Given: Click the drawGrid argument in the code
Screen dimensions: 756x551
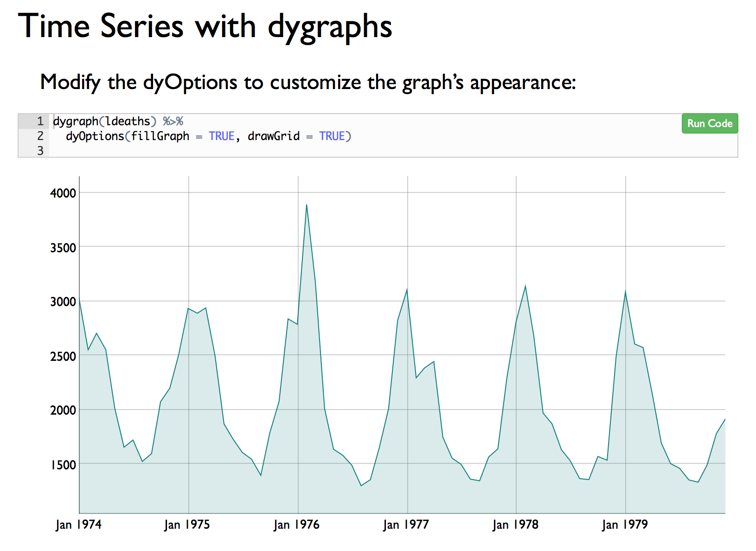Looking at the screenshot, I should tap(273, 136).
